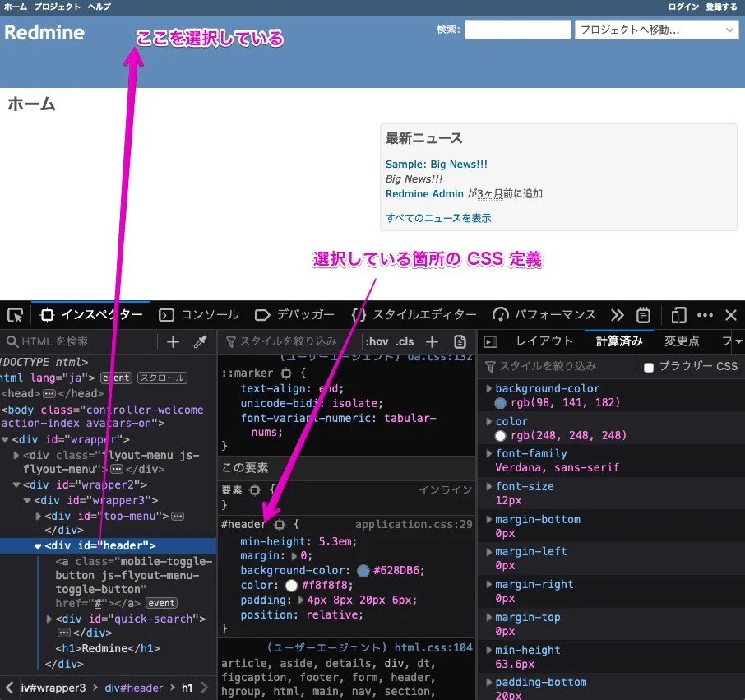Toggle Responsive Design Mode icon
Image resolution: width=745 pixels, height=700 pixels.
pyautogui.click(x=678, y=314)
